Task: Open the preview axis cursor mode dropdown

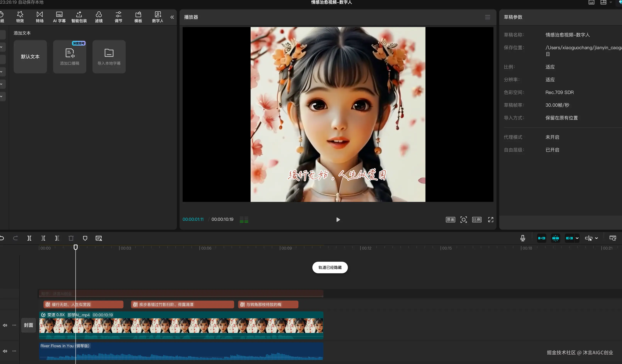Action: pos(596,238)
